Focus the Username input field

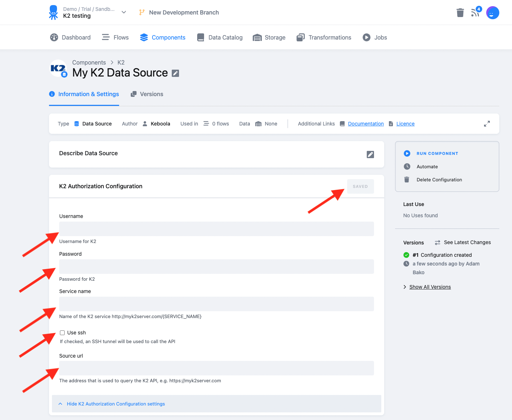tap(216, 229)
